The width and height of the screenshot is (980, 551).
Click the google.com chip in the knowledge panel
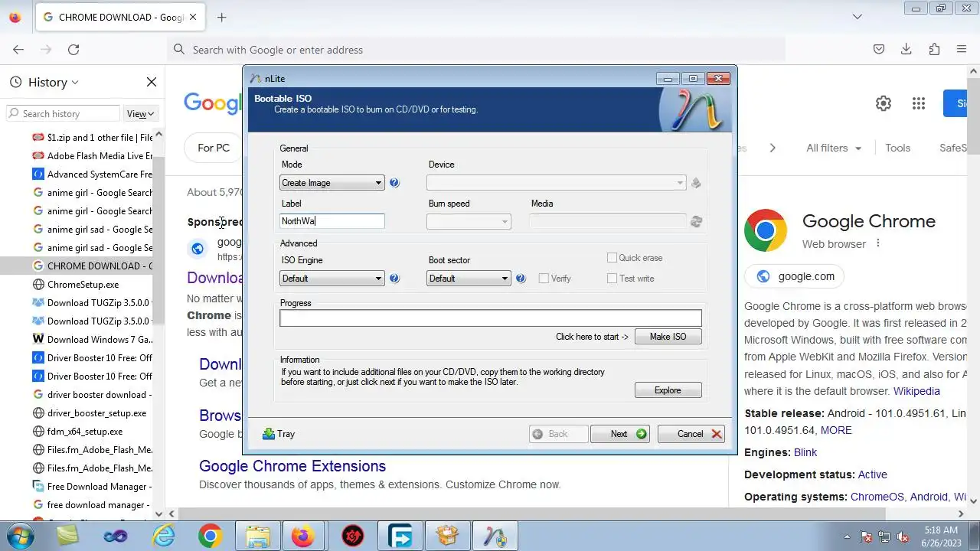pyautogui.click(x=795, y=276)
